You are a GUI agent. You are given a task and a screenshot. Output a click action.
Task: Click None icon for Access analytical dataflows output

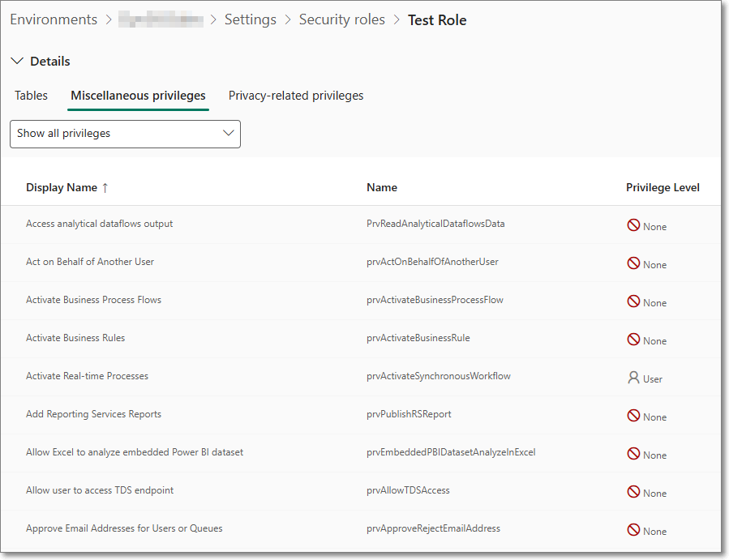pyautogui.click(x=633, y=225)
